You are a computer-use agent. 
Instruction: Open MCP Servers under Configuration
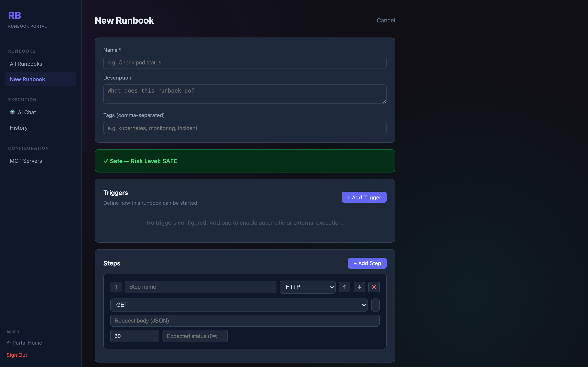26,161
